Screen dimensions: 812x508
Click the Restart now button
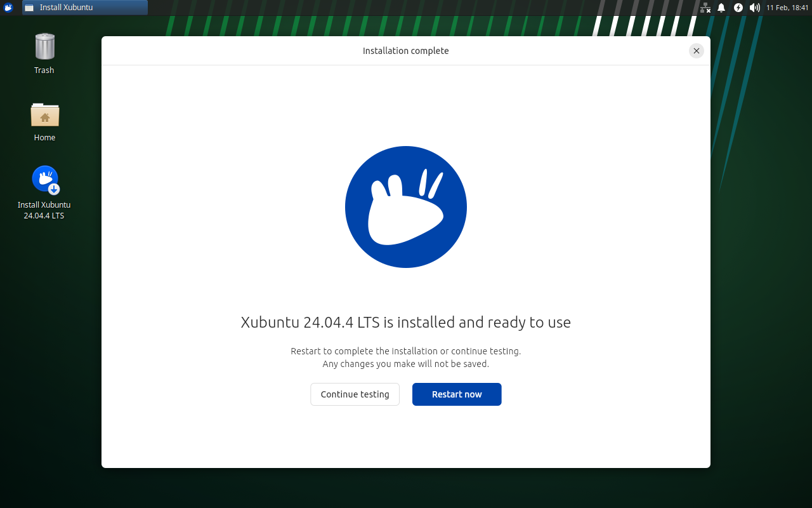click(x=457, y=394)
